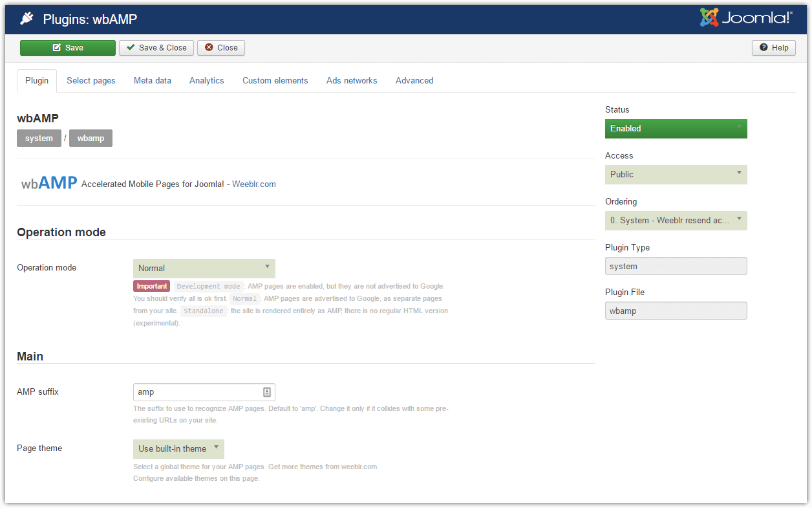Click the Ordering label

621,202
